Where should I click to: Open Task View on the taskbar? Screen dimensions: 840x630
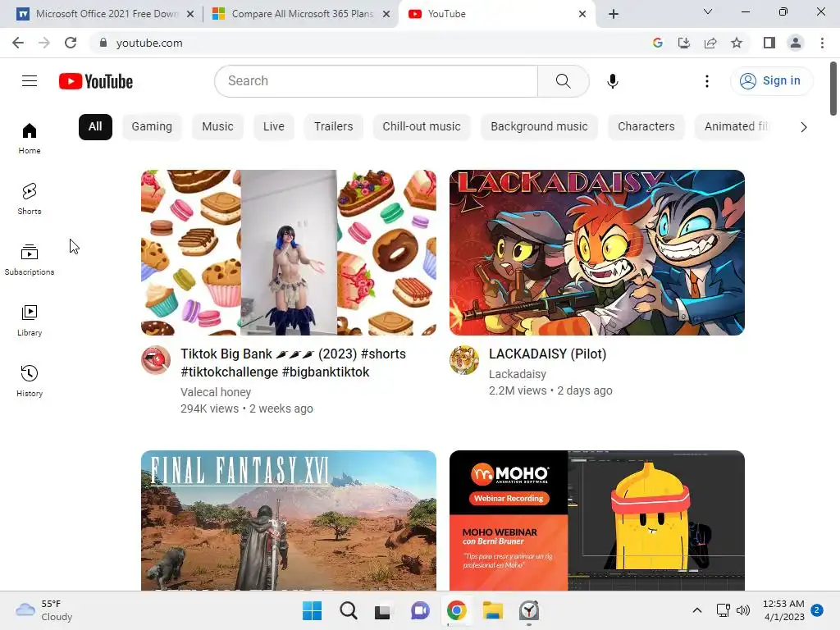[x=382, y=610]
